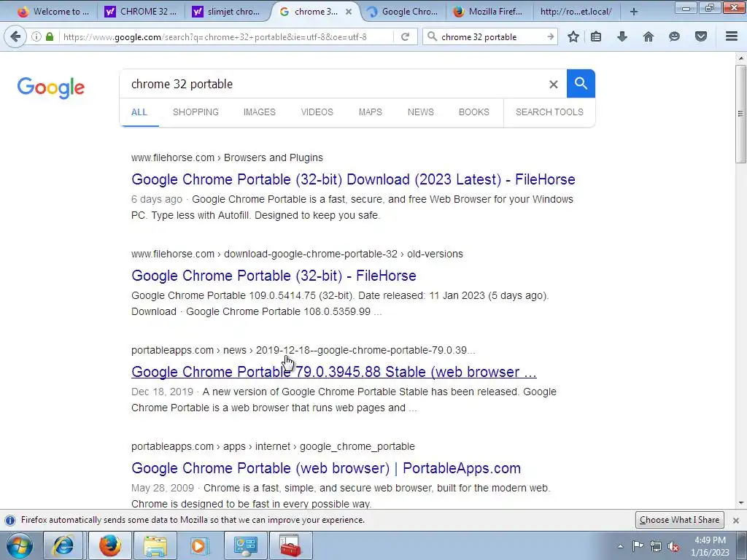Clear the Google search query
This screenshot has height=560, width=747.
click(x=553, y=85)
